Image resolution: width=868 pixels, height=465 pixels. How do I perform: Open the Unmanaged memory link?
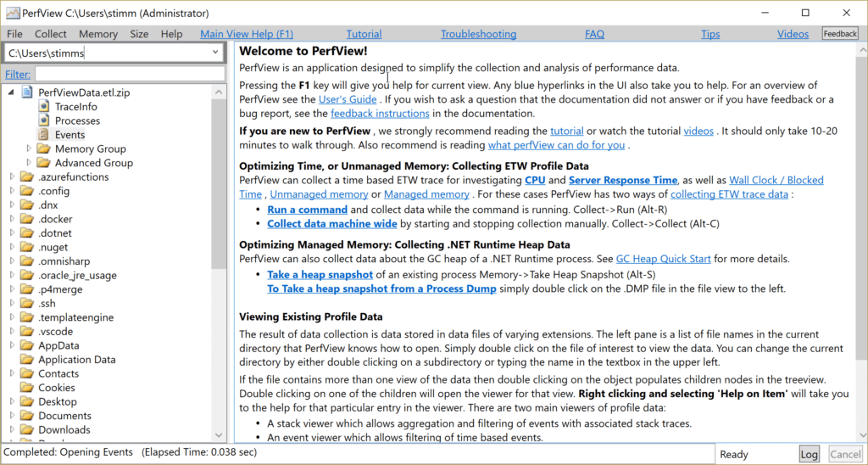pyautogui.click(x=319, y=194)
